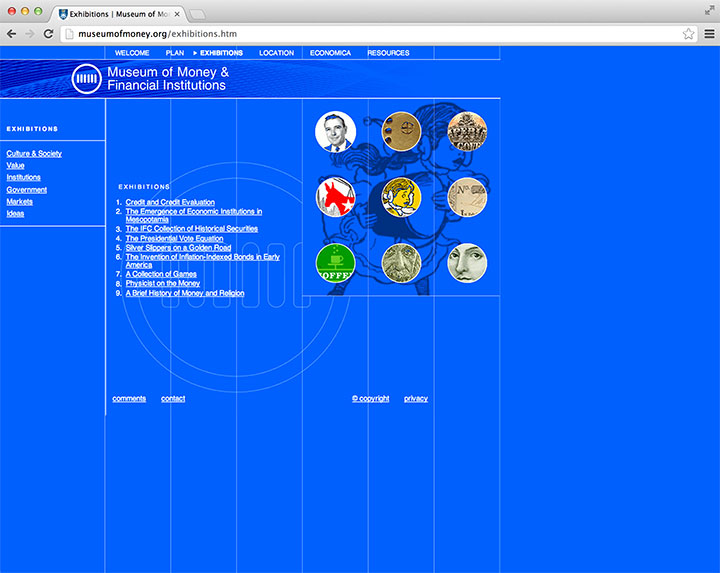The height and width of the screenshot is (573, 720).
Task: Bookmark page with the star icon
Action: coord(688,34)
